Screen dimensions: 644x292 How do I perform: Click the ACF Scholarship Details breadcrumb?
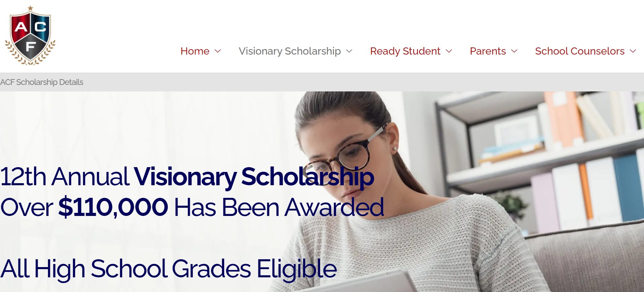42,82
